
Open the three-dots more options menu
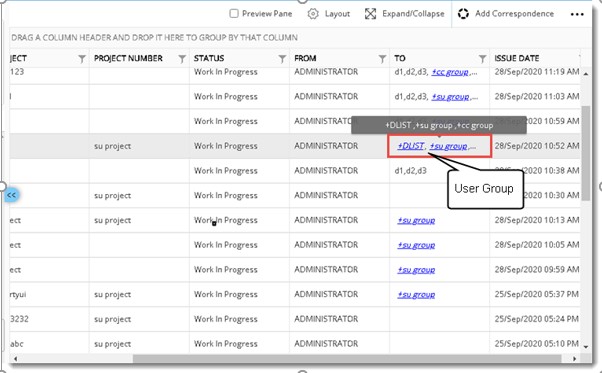pyautogui.click(x=577, y=15)
